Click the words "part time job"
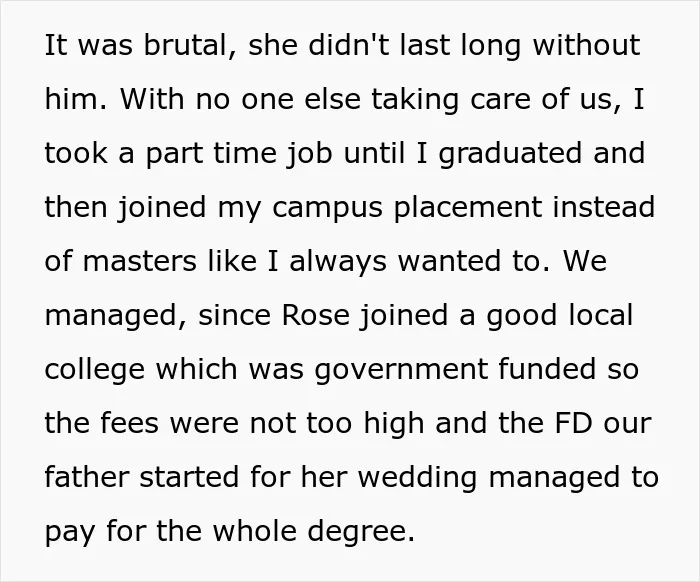This screenshot has width=700, height=582. click(239, 154)
